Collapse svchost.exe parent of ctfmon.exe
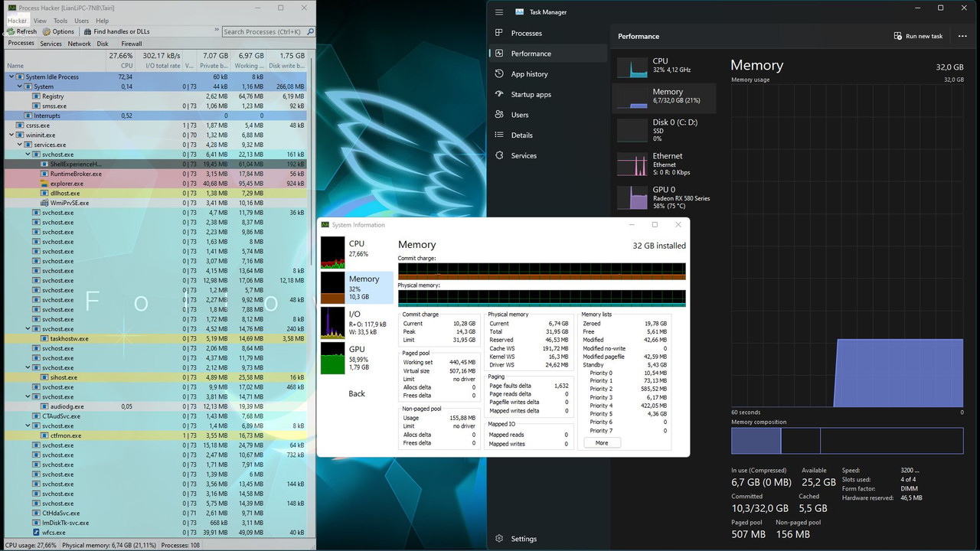The width and height of the screenshot is (980, 551). click(28, 425)
